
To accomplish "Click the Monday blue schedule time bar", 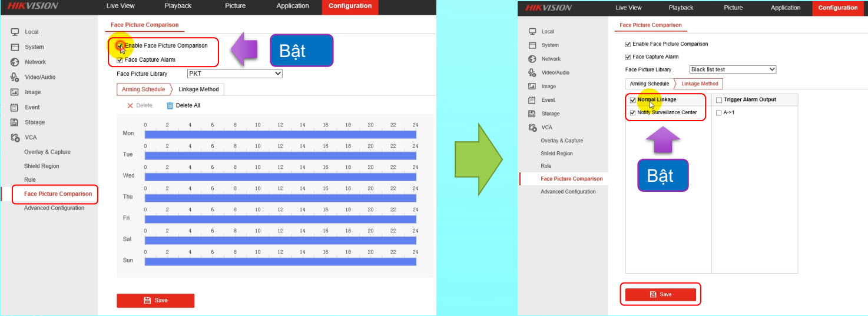I will pyautogui.click(x=280, y=135).
